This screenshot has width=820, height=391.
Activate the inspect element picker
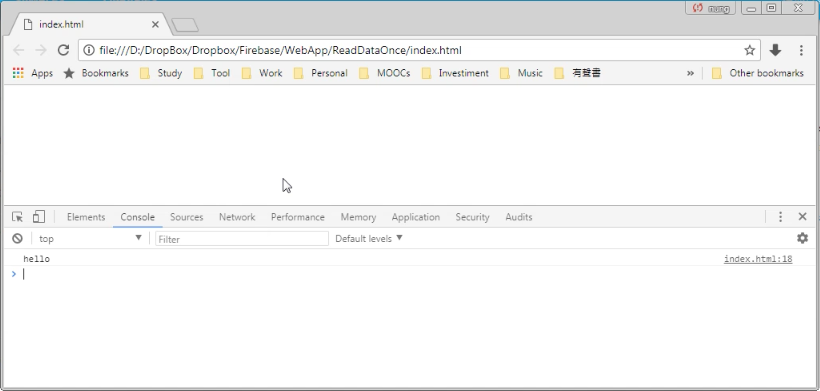click(x=17, y=217)
